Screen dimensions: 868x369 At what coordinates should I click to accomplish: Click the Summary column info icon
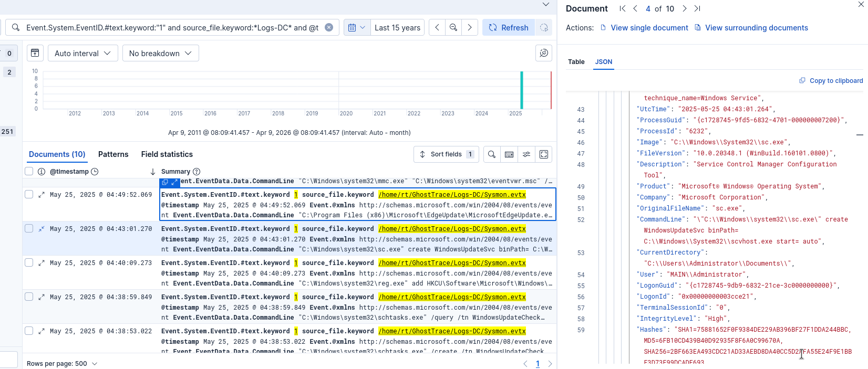pyautogui.click(x=197, y=172)
